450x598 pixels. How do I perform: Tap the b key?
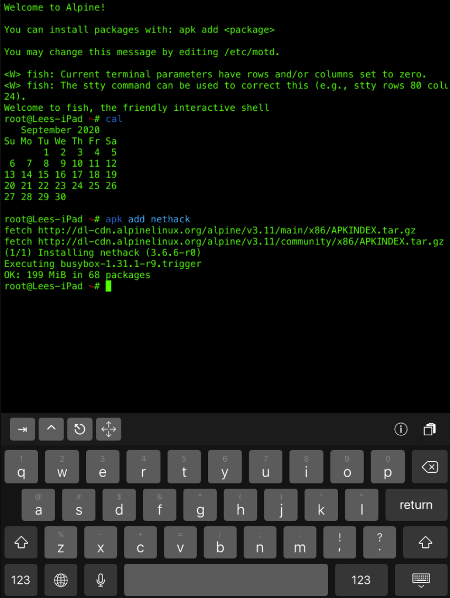click(x=220, y=542)
